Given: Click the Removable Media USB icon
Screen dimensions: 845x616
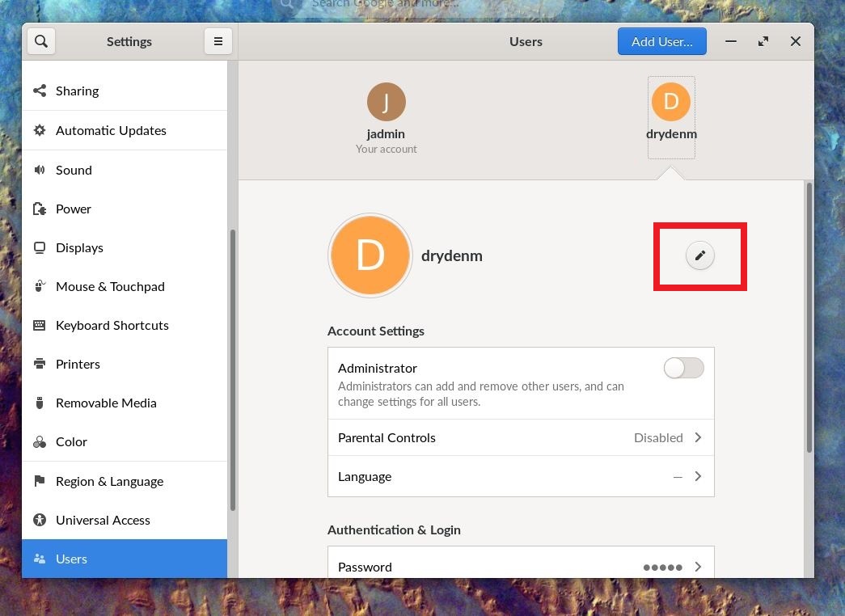Looking at the screenshot, I should (40, 403).
